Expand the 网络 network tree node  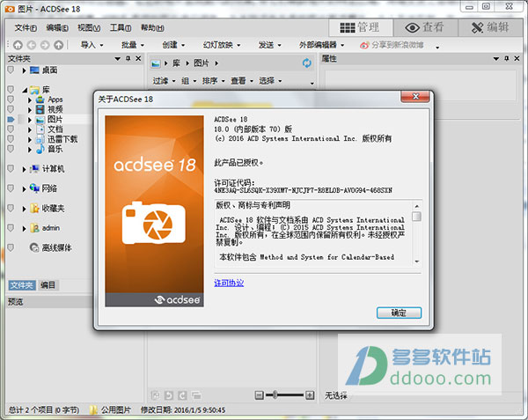pyautogui.click(x=24, y=189)
